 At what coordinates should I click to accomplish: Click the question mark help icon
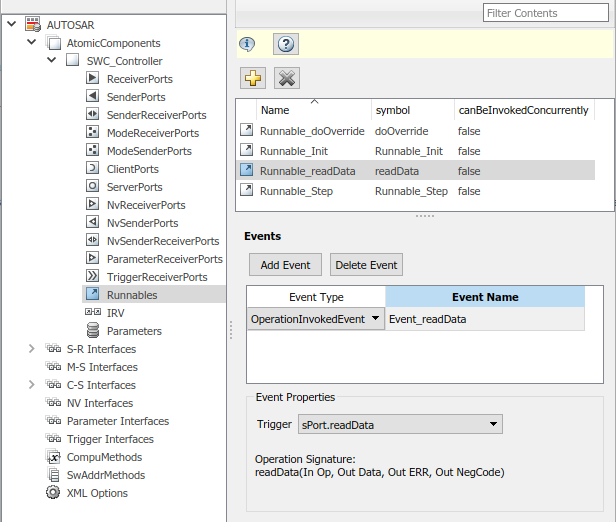(285, 44)
